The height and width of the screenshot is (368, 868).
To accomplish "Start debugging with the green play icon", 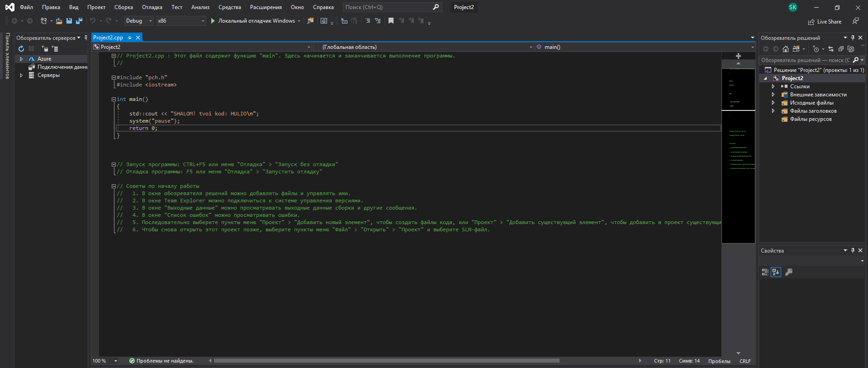I will 213,21.
